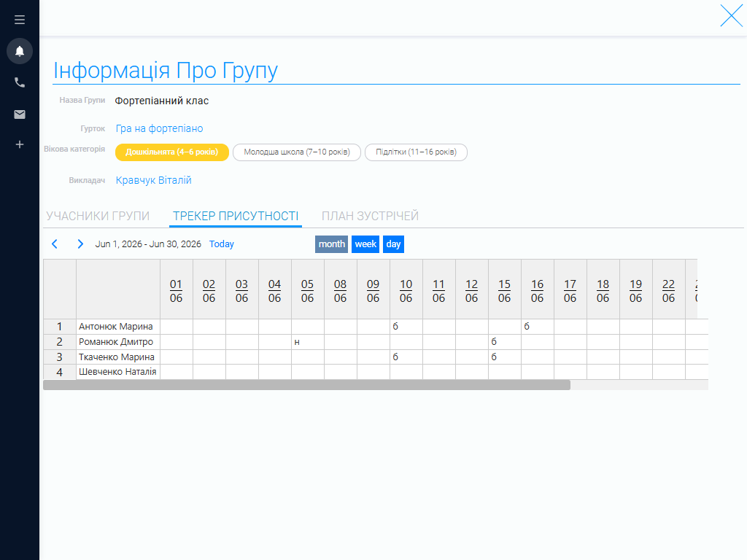Select Дошкільнята (4–6 років) age category
The width and height of the screenshot is (747, 560).
[x=172, y=152]
